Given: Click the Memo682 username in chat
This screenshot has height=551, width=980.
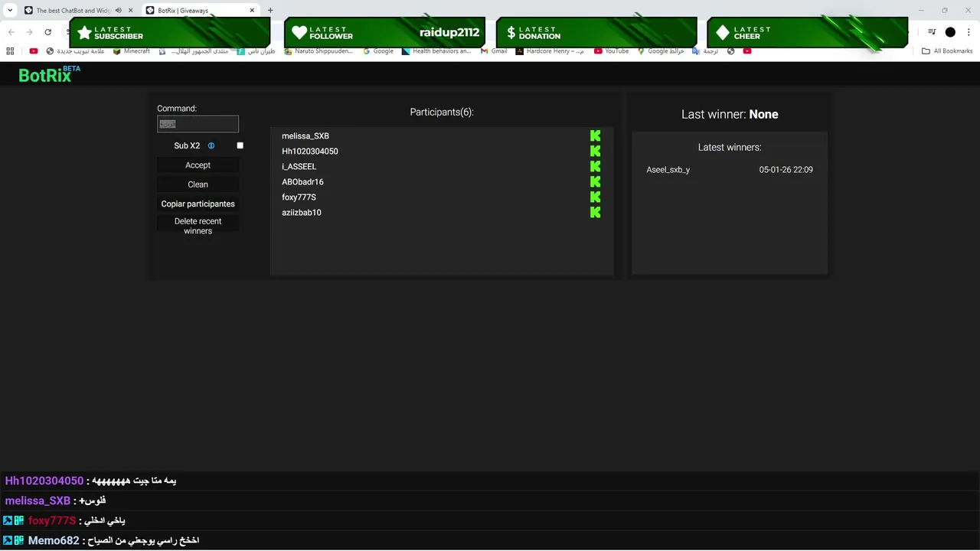Looking at the screenshot, I should coord(54,540).
